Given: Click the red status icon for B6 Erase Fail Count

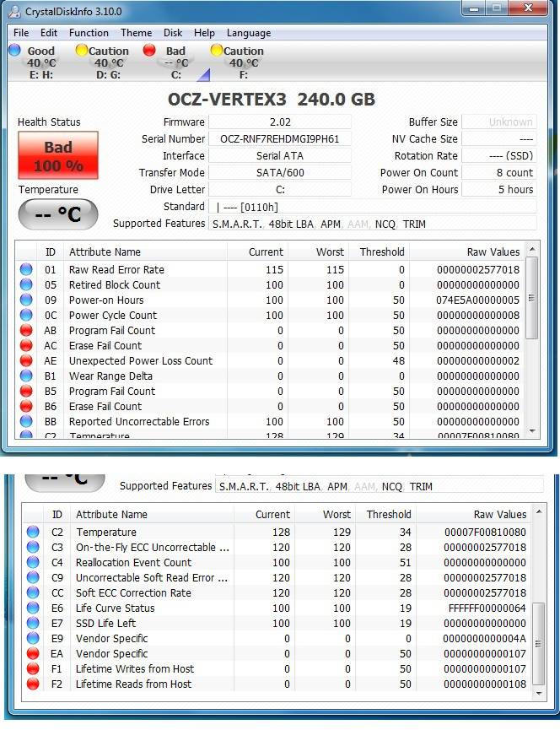Looking at the screenshot, I should tap(26, 406).
